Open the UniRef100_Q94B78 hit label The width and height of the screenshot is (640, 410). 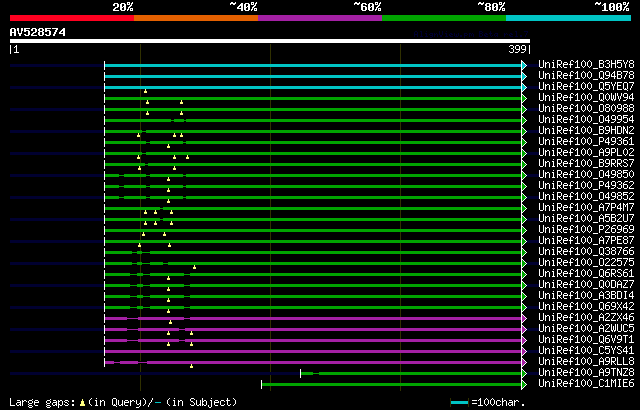(x=586, y=75)
